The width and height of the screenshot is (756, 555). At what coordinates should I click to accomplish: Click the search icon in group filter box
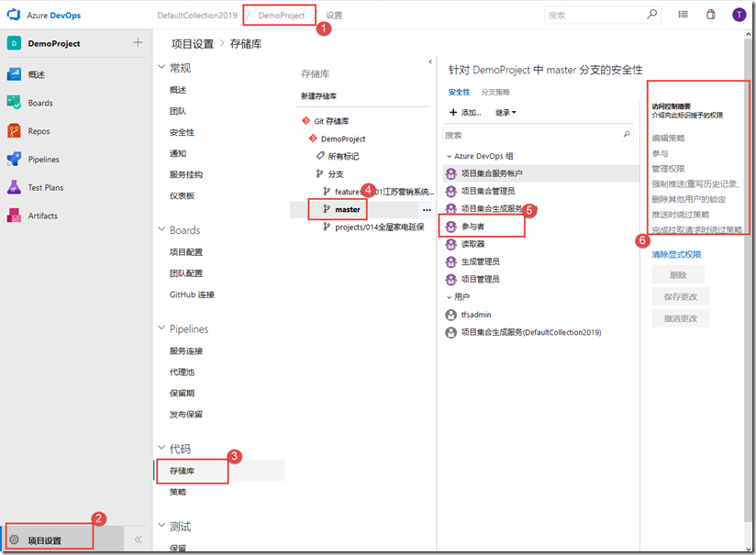tap(627, 134)
